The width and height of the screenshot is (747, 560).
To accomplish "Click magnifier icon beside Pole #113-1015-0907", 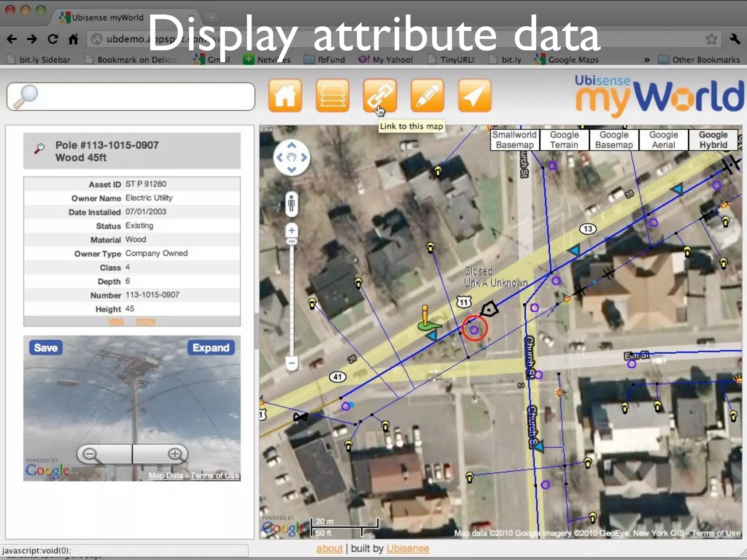I will tap(39, 148).
